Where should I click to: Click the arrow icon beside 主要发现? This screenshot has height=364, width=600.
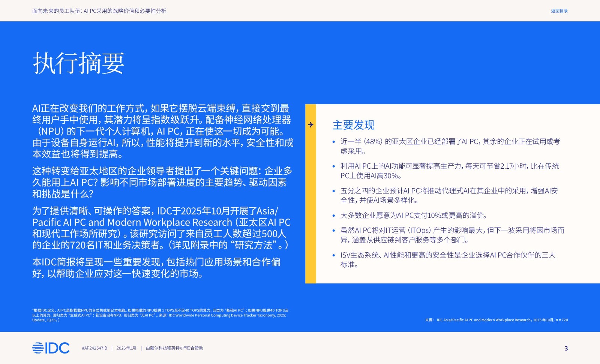tap(310, 125)
